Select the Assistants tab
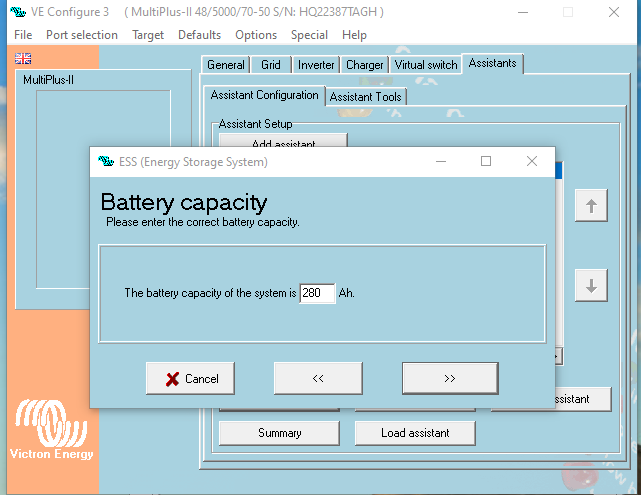641x495 pixels. click(493, 63)
